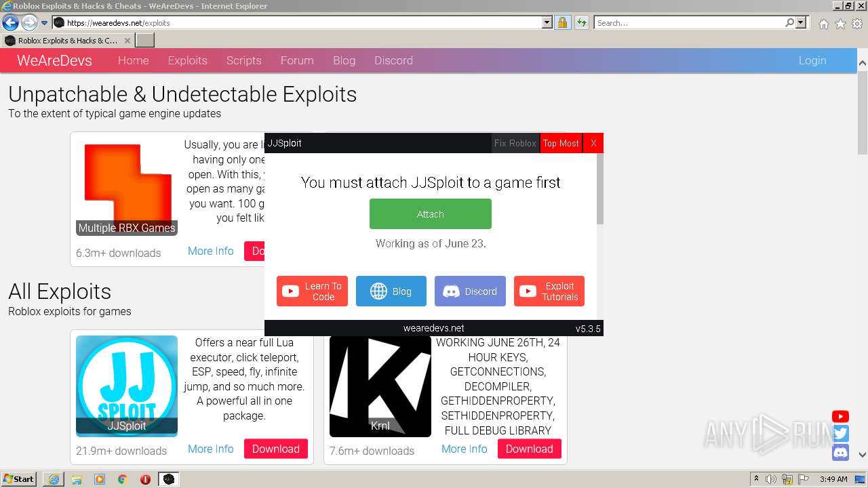Click the Action Center flag tray icon

[x=803, y=479]
